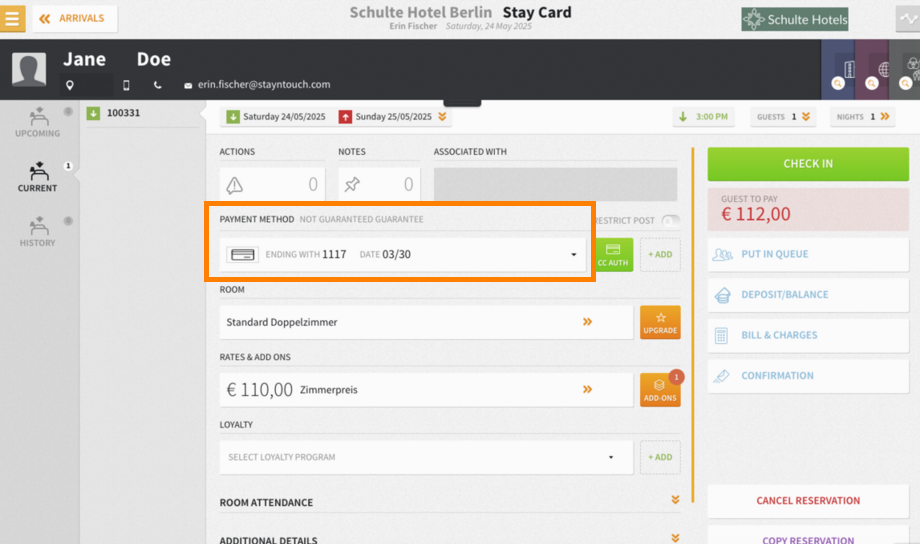The image size is (920, 544).
Task: Click the green Check In button
Action: click(808, 164)
